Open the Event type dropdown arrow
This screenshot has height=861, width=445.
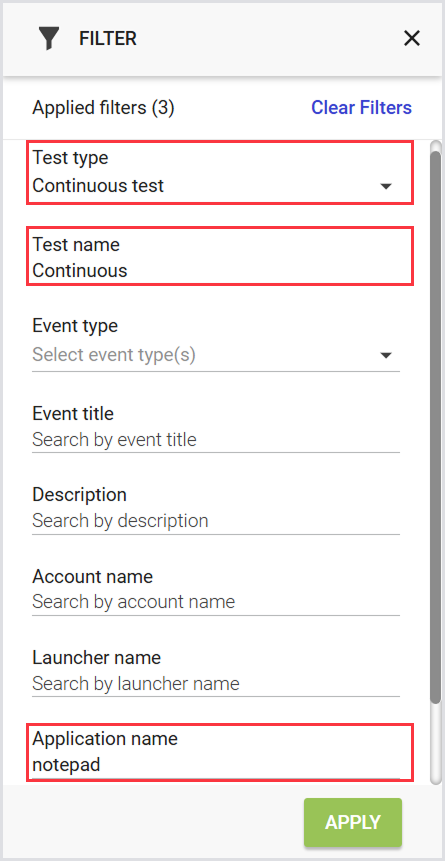386,356
